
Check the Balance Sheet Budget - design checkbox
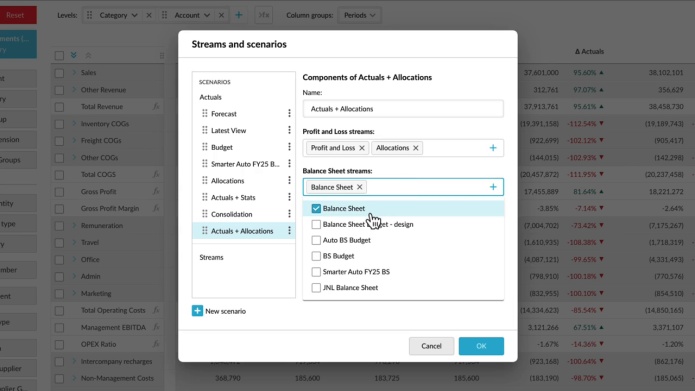316,224
